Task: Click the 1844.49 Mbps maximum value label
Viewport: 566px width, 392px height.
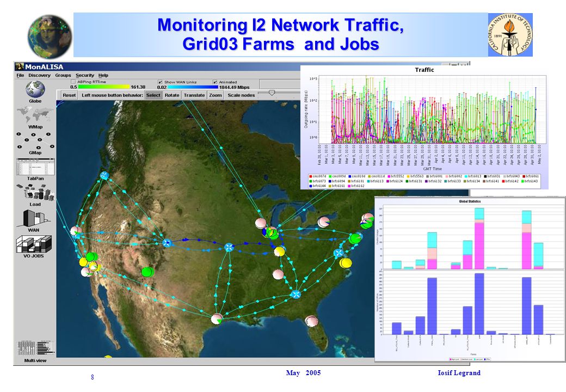Action: click(x=234, y=87)
